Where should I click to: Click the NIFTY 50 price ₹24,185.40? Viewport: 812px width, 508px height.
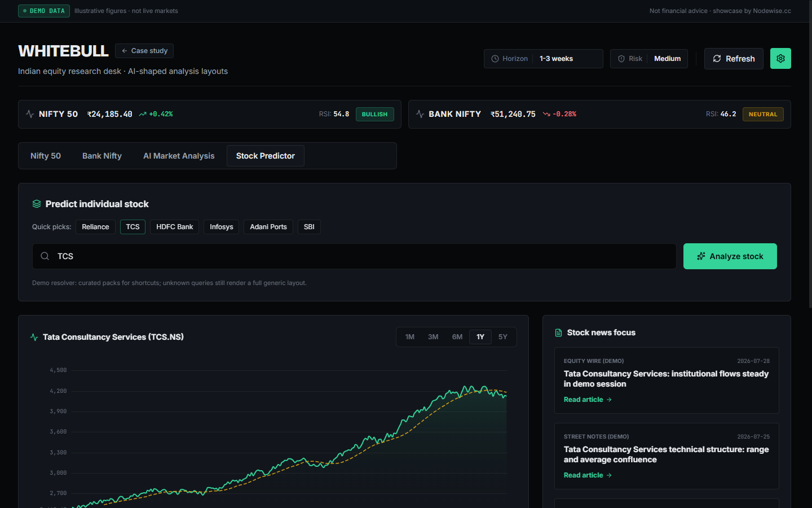pos(110,114)
